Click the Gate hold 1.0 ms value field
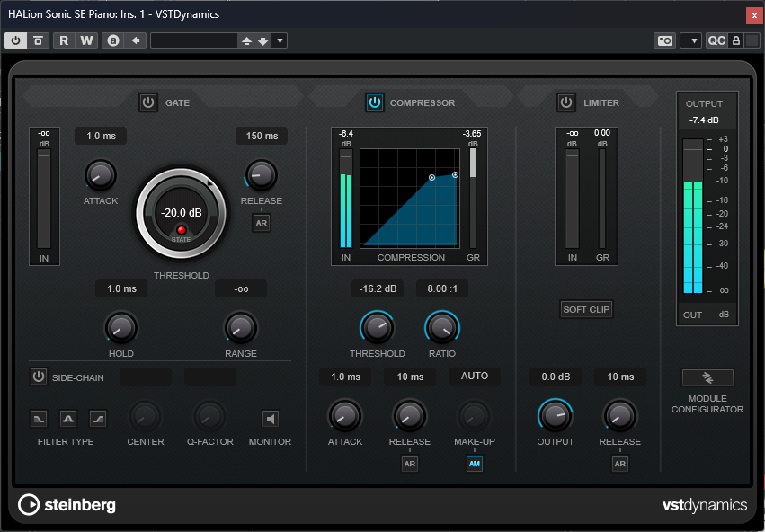The width and height of the screenshot is (765, 532). 121,288
